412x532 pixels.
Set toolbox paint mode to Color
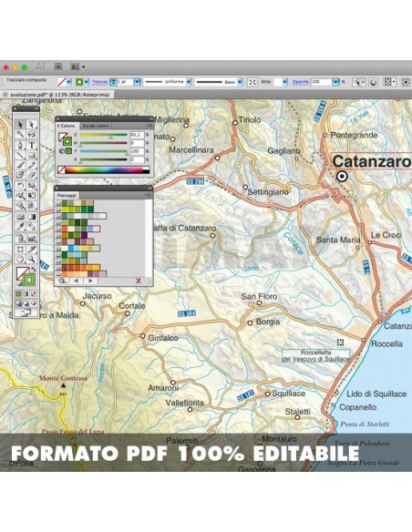[x=19, y=294]
